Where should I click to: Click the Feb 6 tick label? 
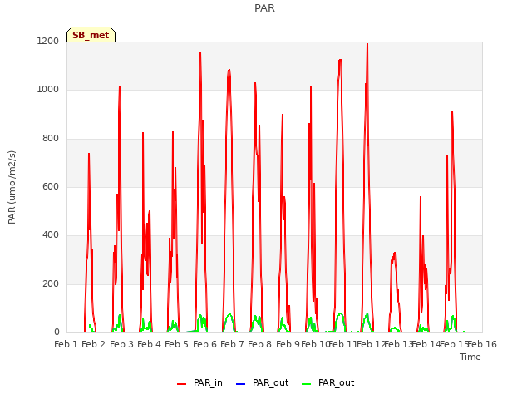[x=204, y=344]
